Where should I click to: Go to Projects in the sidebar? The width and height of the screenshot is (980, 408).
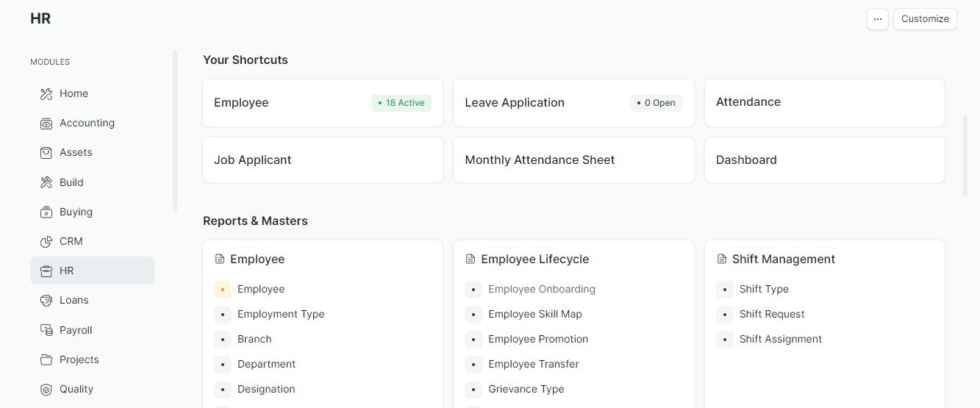coord(79,359)
